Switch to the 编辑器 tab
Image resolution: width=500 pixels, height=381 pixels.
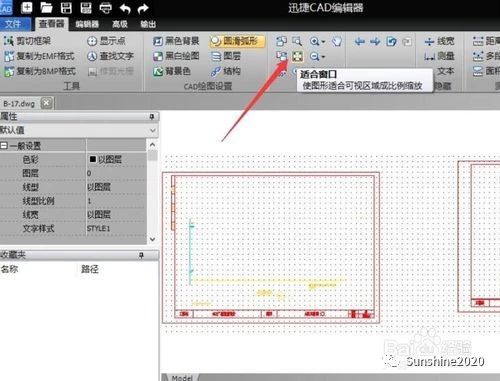(x=87, y=24)
